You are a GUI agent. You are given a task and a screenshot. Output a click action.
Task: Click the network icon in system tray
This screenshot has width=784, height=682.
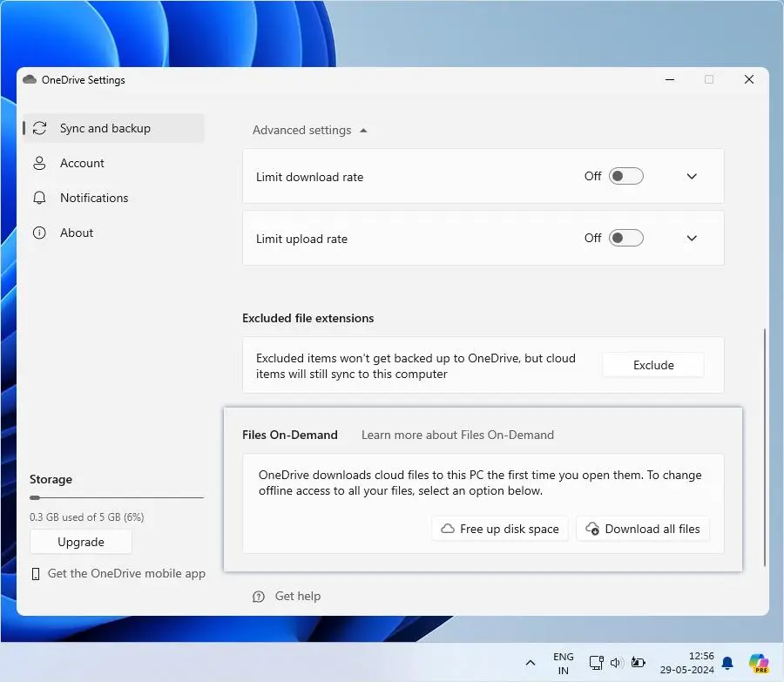596,663
